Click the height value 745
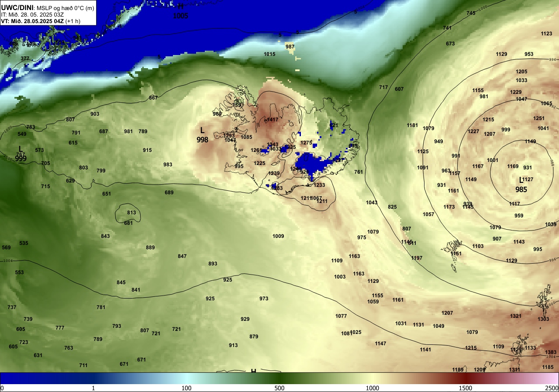This screenshot has width=559, height=392. (x=471, y=13)
